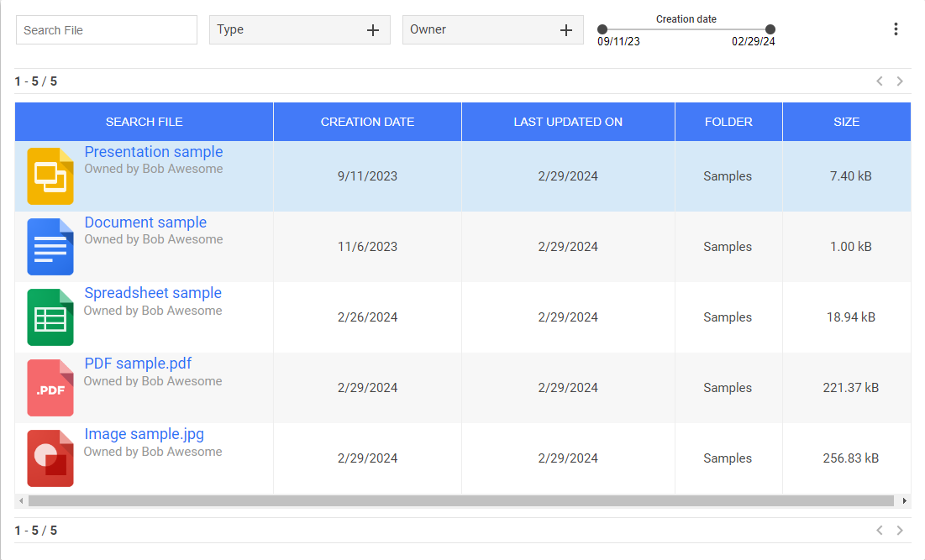Click the Creation date end handle 02/29/24
The width and height of the screenshot is (925, 560).
[770, 29]
